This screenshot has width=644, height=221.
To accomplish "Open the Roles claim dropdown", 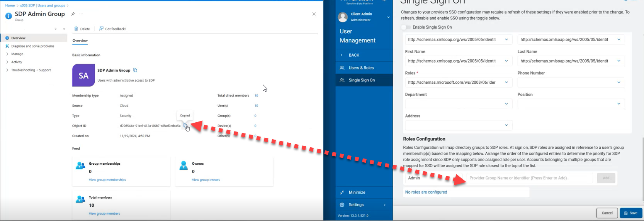I will [459, 83].
